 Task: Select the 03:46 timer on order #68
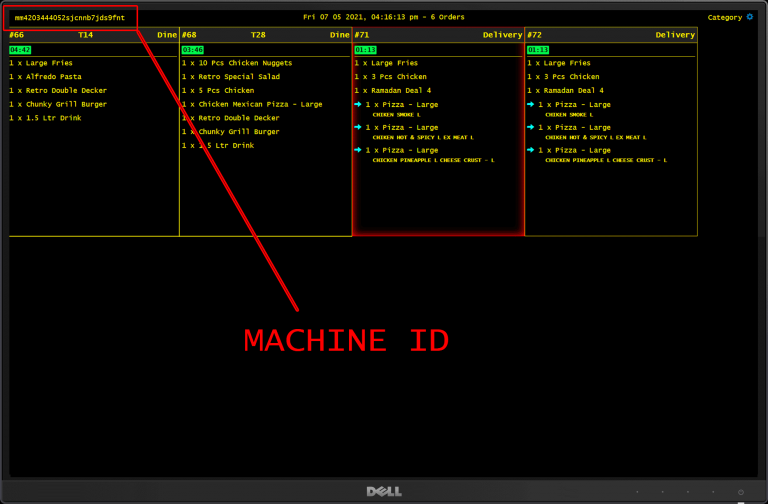tap(193, 49)
